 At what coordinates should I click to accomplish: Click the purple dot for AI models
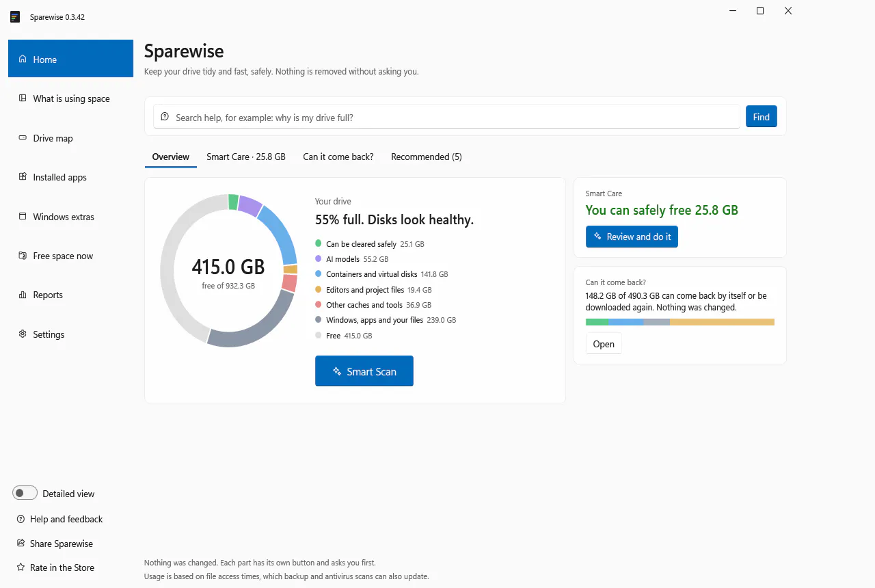318,259
